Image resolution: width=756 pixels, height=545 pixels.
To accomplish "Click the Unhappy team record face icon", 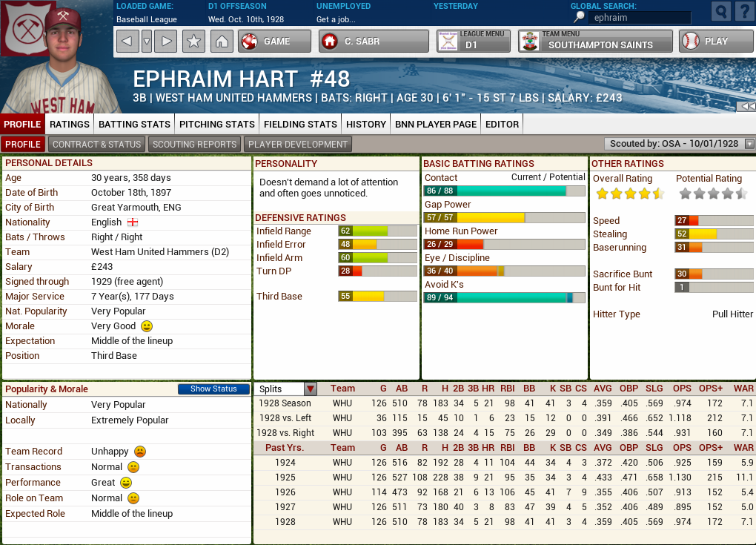I will point(140,452).
